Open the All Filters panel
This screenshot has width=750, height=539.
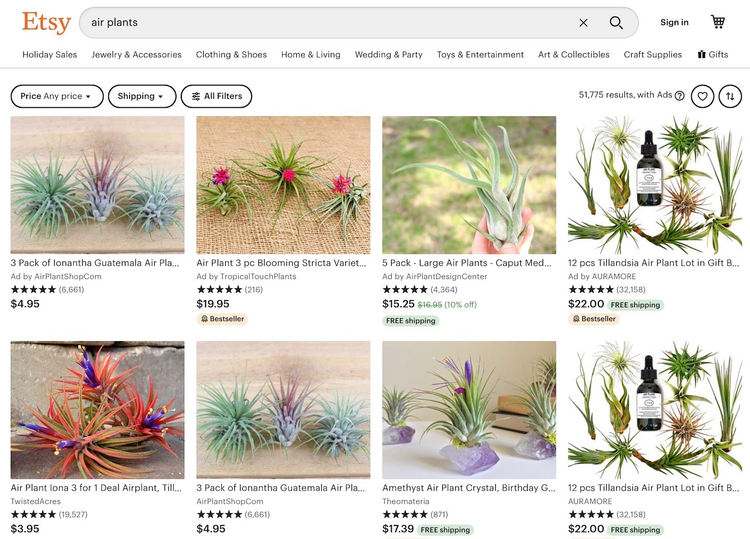(x=216, y=96)
